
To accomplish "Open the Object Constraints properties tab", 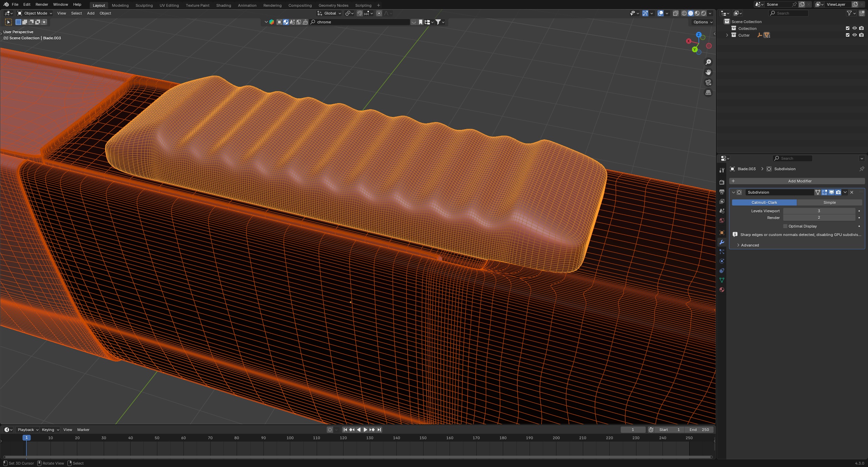I will (x=722, y=271).
